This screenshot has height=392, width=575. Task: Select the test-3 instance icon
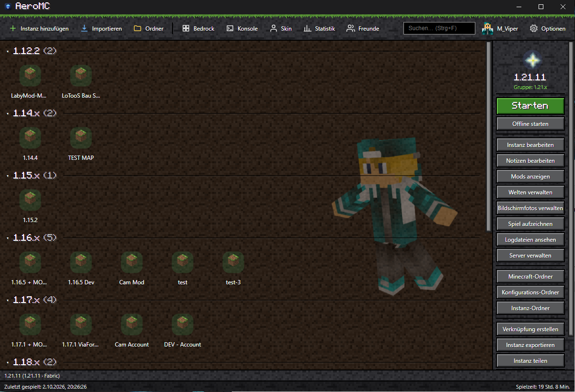point(233,262)
